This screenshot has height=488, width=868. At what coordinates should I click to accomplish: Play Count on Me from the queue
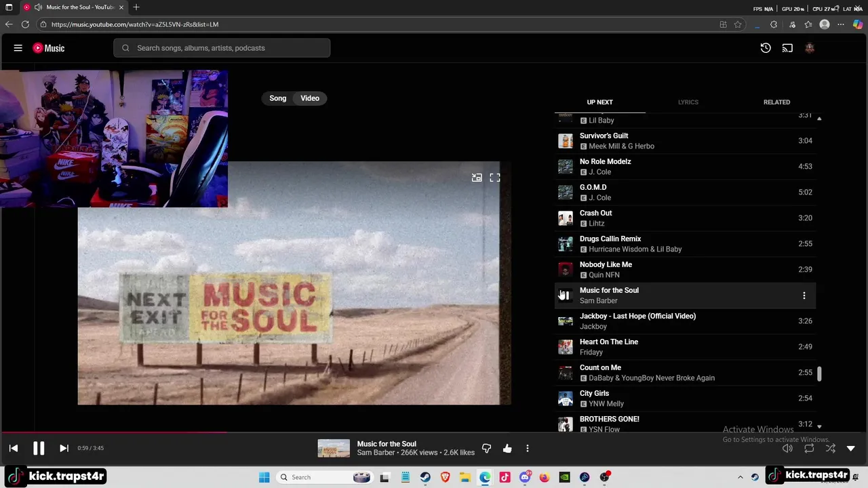pos(685,373)
